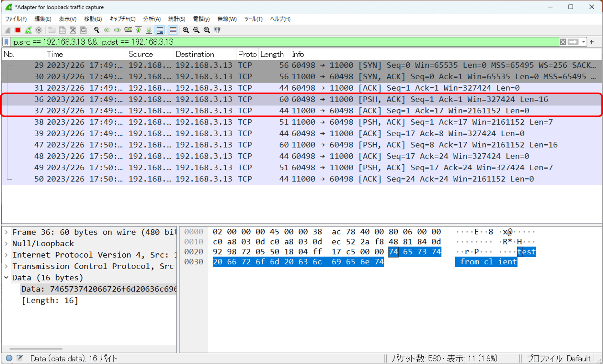This screenshot has width=603, height=364.
Task: Jump to the first packet
Action: tap(139, 30)
